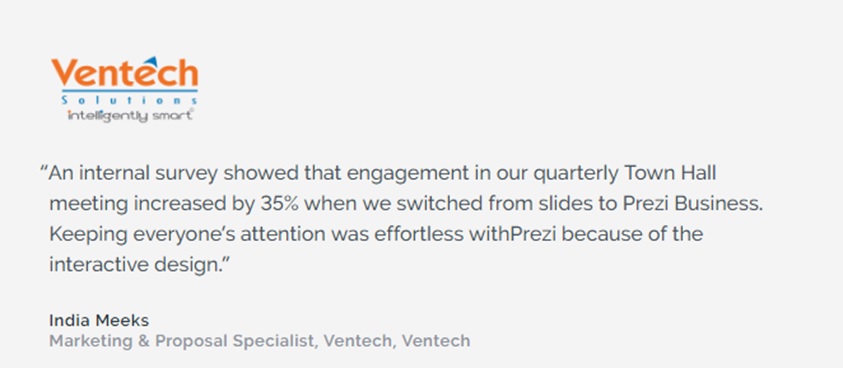Image resolution: width=843 pixels, height=368 pixels.
Task: Click the words interactive design
Action: [135, 265]
